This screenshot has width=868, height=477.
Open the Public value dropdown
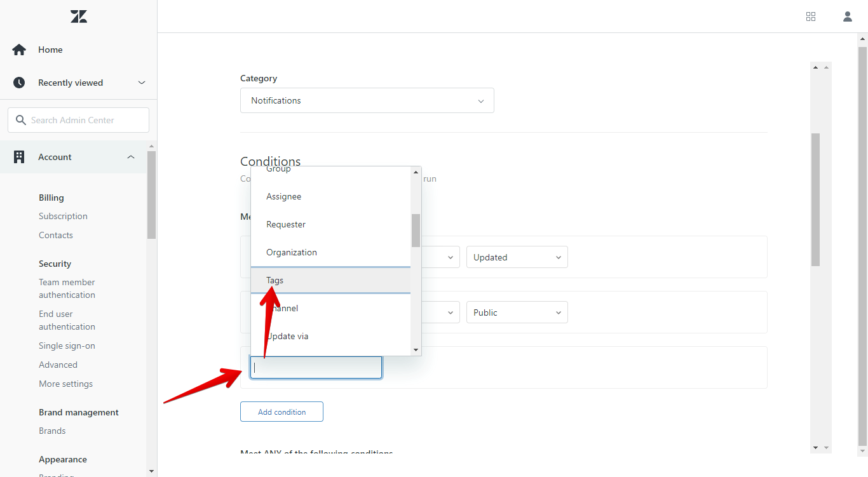pyautogui.click(x=517, y=312)
